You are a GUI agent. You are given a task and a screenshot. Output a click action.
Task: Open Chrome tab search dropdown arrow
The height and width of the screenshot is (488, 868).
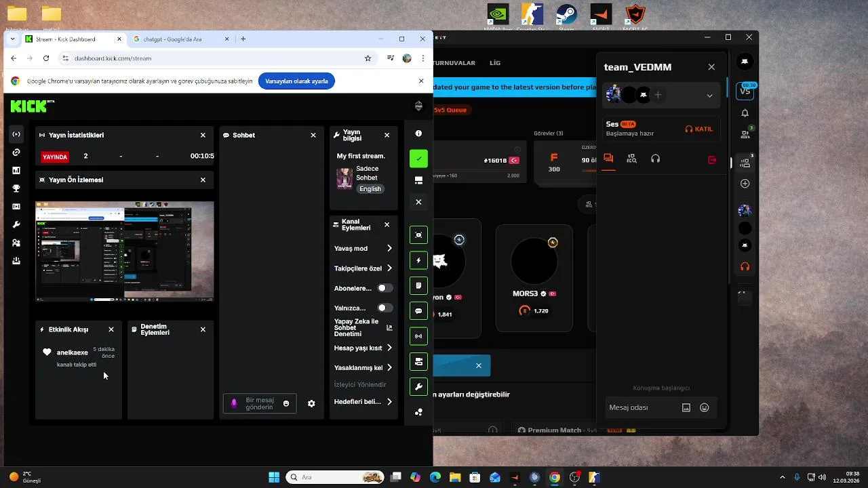pyautogui.click(x=13, y=39)
